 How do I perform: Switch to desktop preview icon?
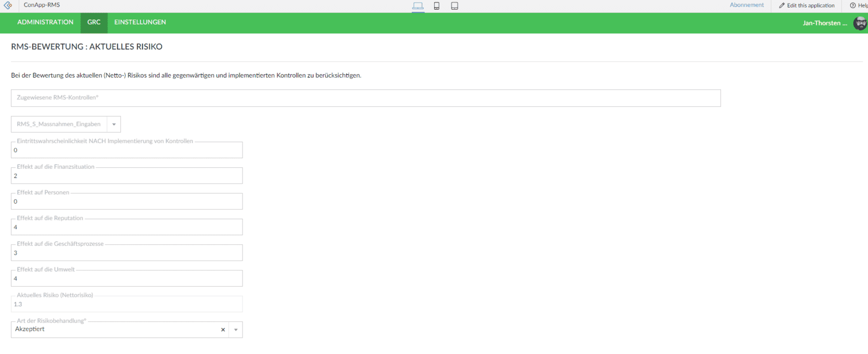point(418,6)
